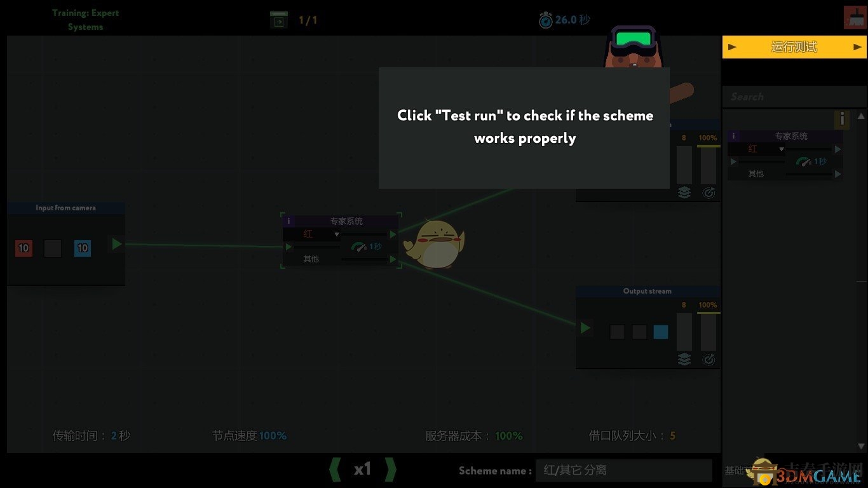Click the queue layers icon on lower Output stream
868x488 pixels.
[x=684, y=360]
